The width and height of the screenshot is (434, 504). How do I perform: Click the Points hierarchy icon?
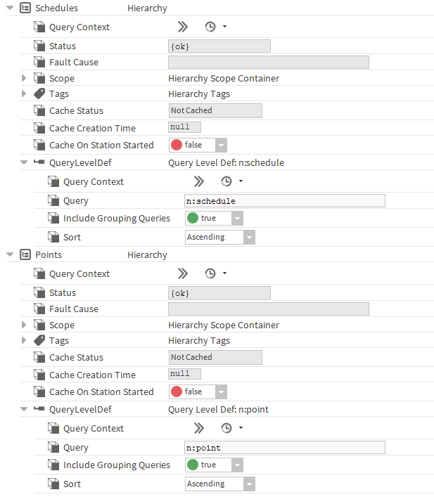pos(25,255)
